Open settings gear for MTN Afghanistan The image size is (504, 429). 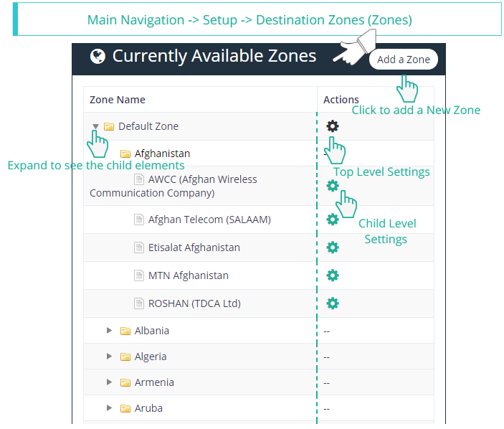coord(333,275)
